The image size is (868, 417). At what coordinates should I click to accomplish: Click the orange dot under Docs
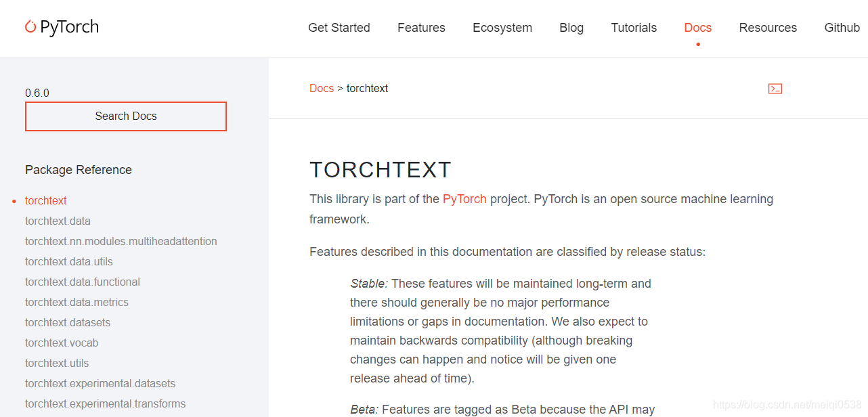tap(697, 43)
